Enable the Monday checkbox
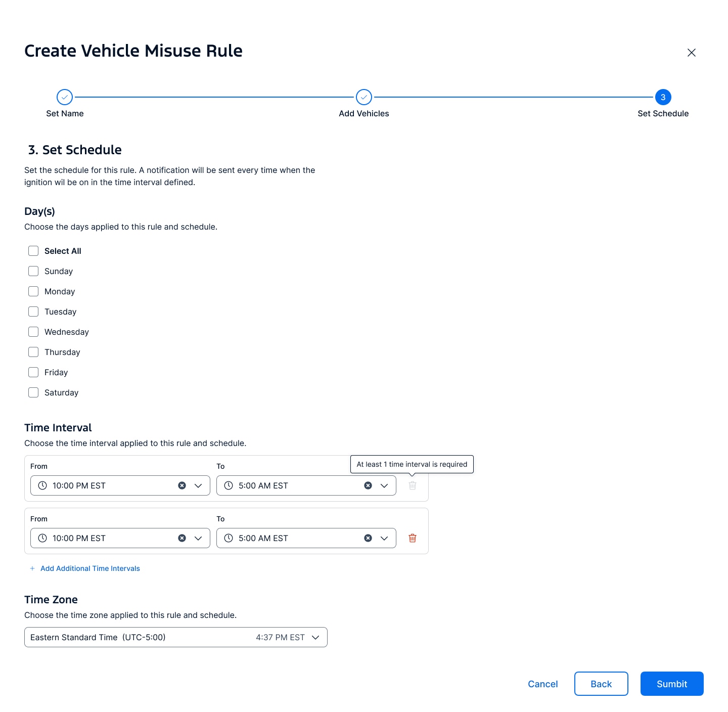Image resolution: width=728 pixels, height=712 pixels. [33, 291]
